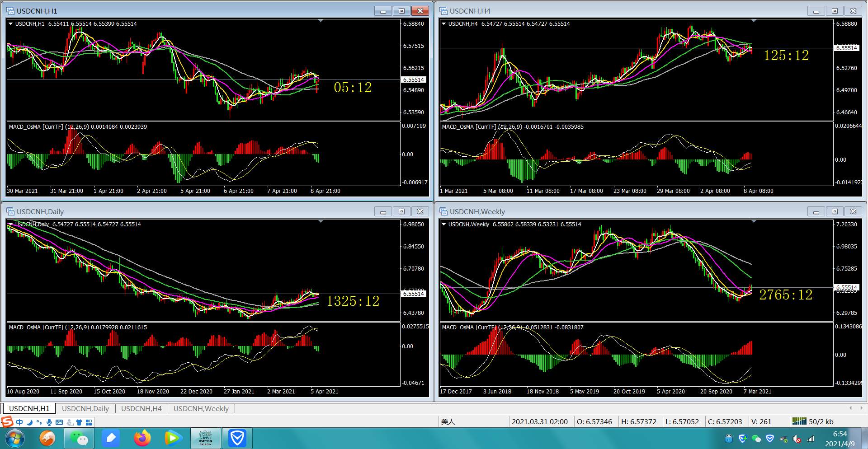Click the connection status bars 50/2 kb
Image resolution: width=868 pixels, height=449 pixels.
(x=812, y=421)
